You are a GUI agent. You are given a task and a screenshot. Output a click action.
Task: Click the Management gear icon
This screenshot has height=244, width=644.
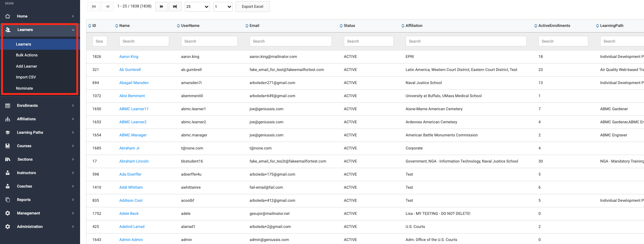tap(7, 213)
